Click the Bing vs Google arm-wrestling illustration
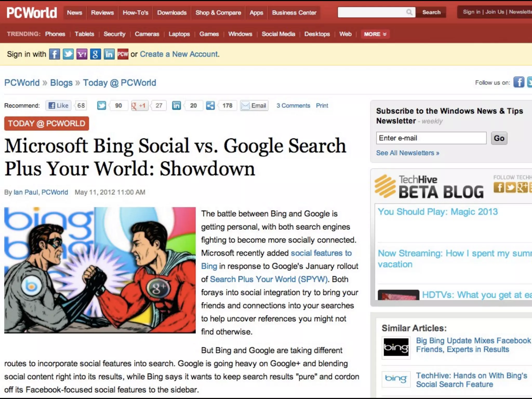This screenshot has height=399, width=532. 100,270
